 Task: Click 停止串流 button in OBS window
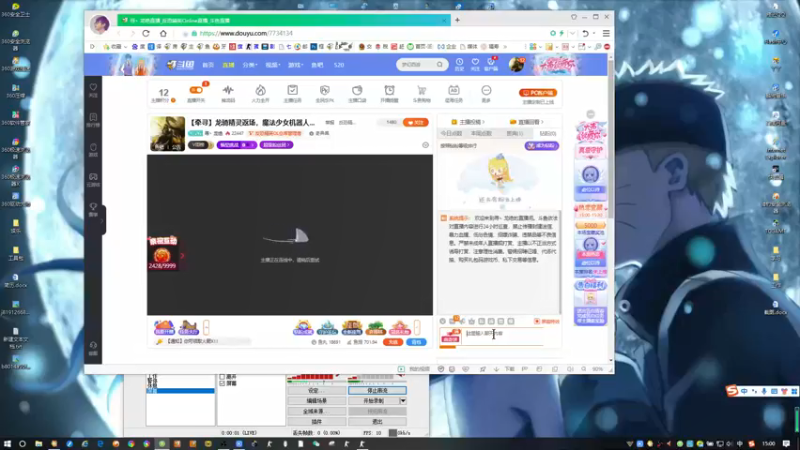(x=377, y=390)
